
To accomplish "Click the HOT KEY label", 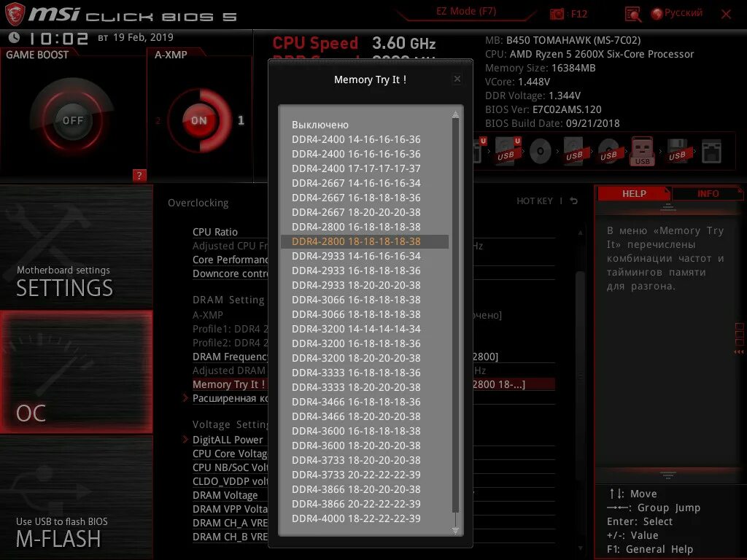I will 535,201.
